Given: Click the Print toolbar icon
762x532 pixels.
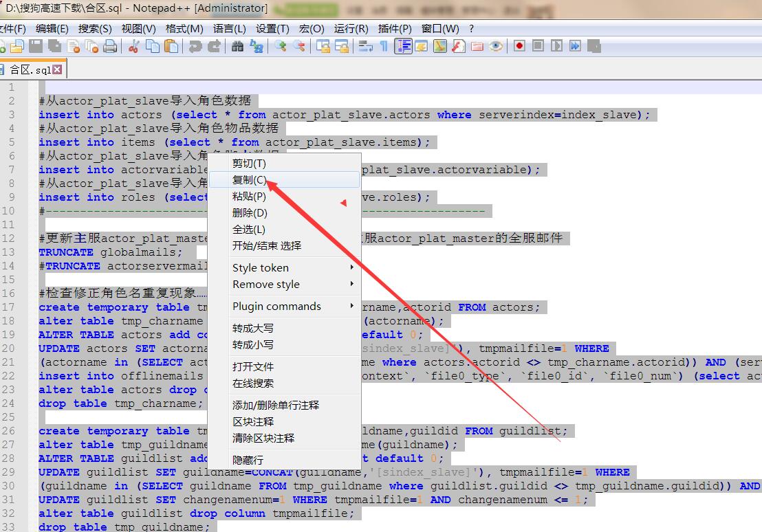Looking at the screenshot, I should [109, 46].
